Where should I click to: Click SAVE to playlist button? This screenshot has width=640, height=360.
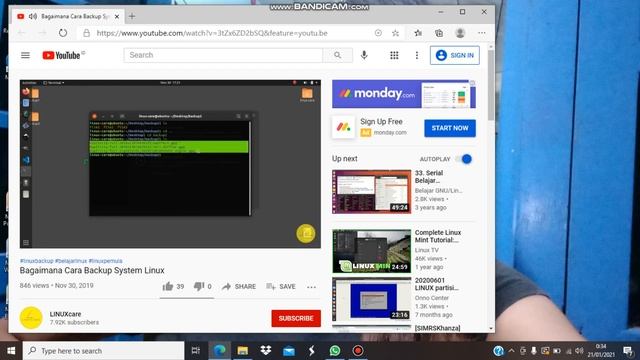281,287
